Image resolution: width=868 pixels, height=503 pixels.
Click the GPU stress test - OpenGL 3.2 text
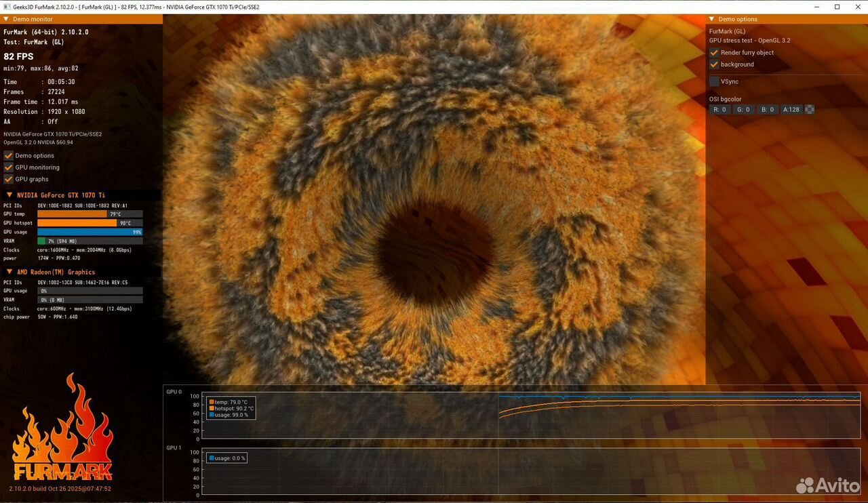[x=749, y=41]
